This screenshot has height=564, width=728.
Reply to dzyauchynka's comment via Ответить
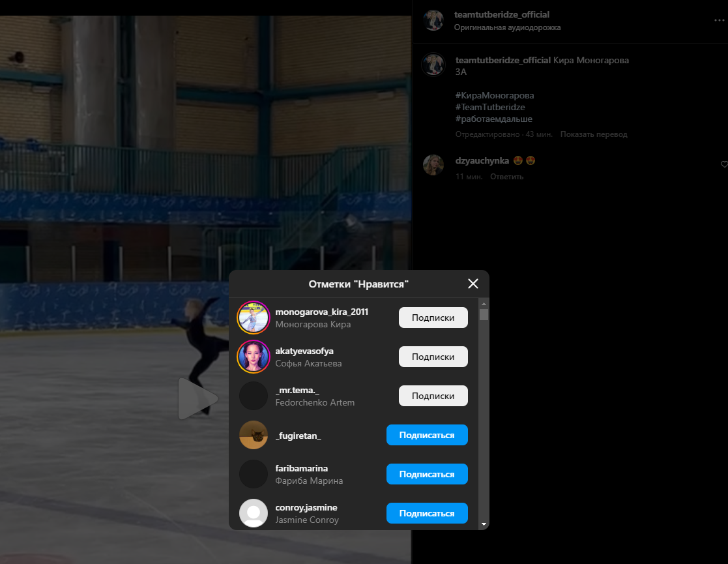coord(506,177)
